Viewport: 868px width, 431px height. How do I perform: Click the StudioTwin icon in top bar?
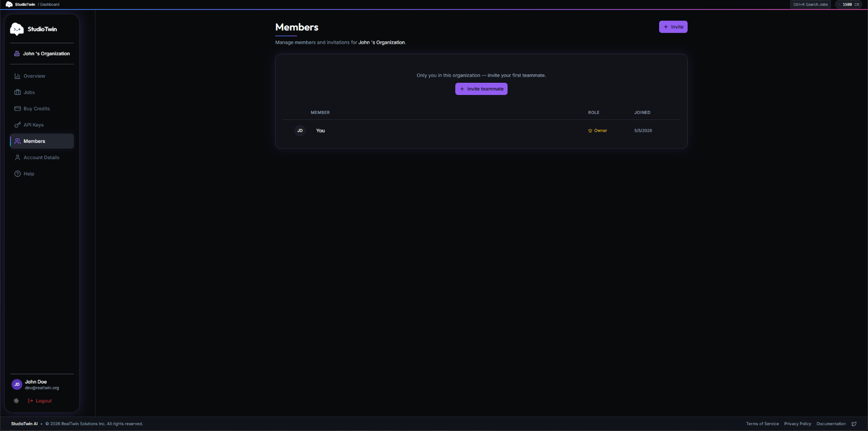(x=9, y=5)
